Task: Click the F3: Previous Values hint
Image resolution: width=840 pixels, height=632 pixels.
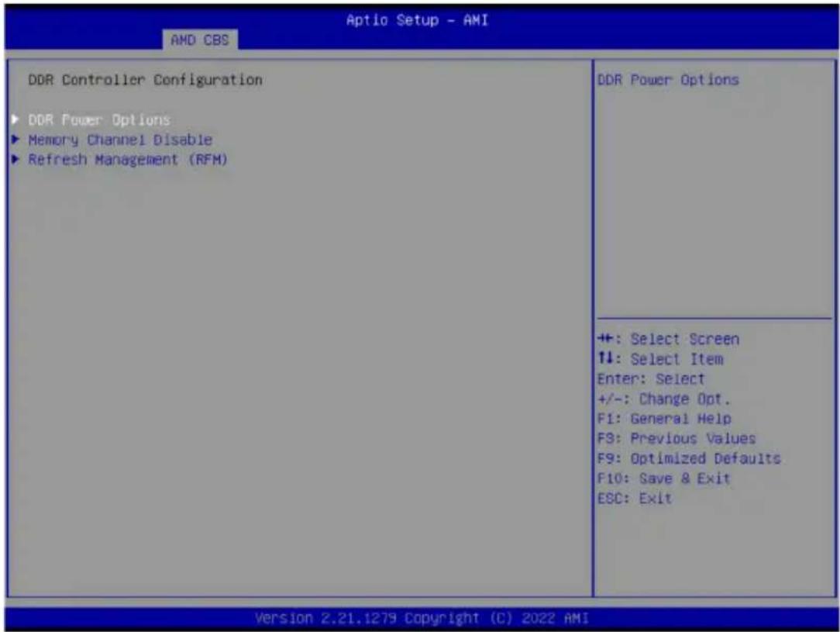Action: tap(676, 438)
